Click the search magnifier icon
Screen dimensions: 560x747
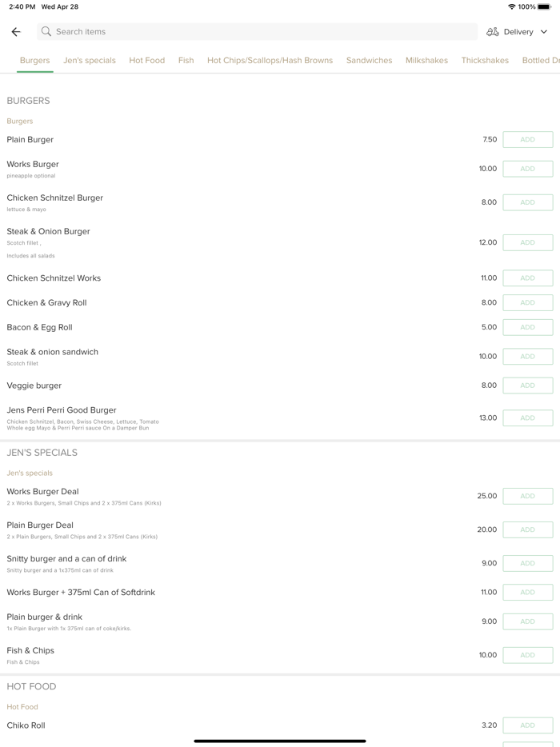46,32
